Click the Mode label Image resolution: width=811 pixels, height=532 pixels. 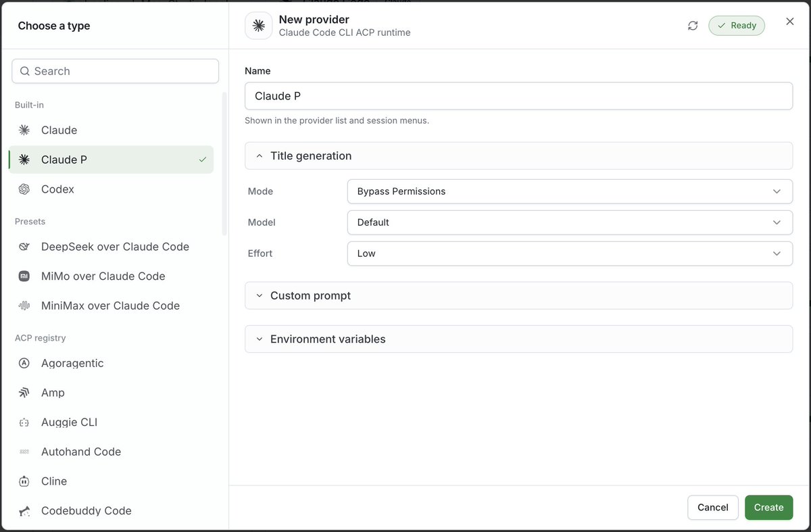[260, 191]
